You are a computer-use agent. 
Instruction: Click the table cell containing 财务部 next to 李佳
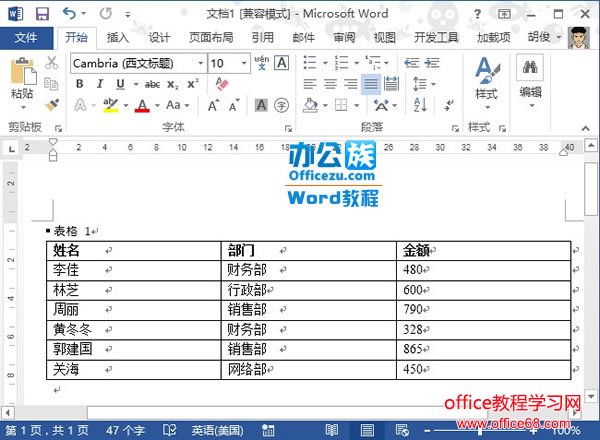[x=308, y=270]
